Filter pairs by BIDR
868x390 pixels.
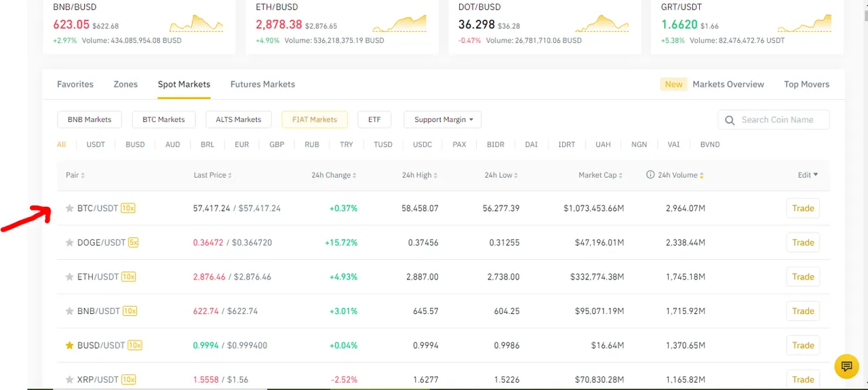pyautogui.click(x=496, y=144)
